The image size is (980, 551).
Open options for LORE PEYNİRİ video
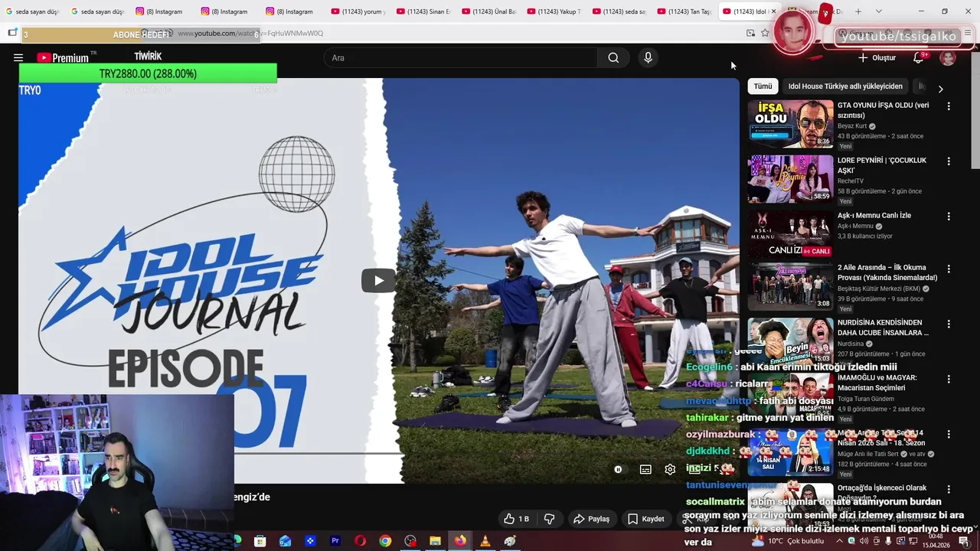tap(949, 161)
